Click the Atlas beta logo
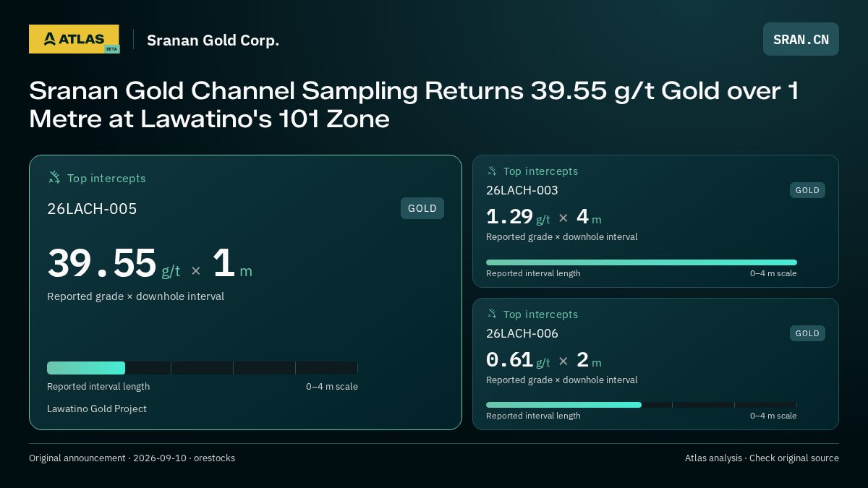Viewport: 868px width, 488px height. tap(74, 39)
